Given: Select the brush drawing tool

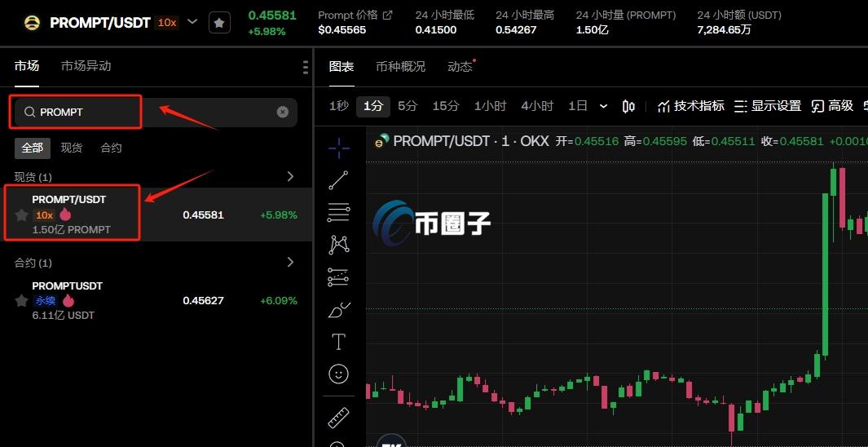Looking at the screenshot, I should 339,310.
